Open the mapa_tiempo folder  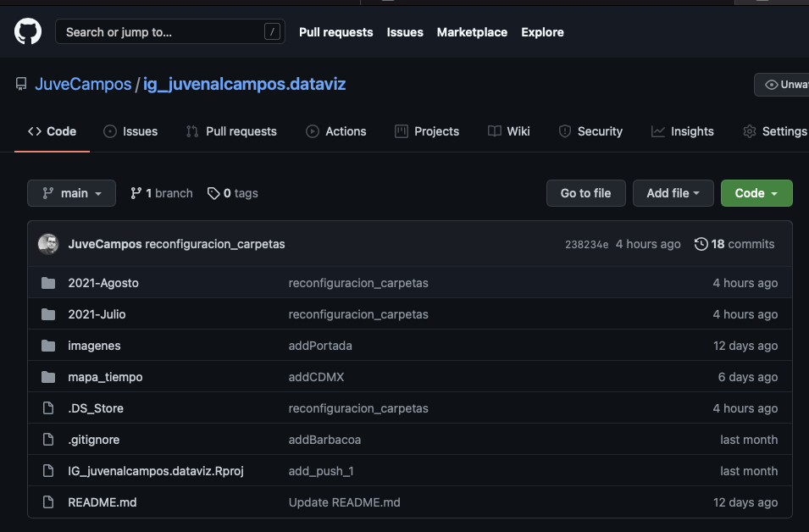105,377
